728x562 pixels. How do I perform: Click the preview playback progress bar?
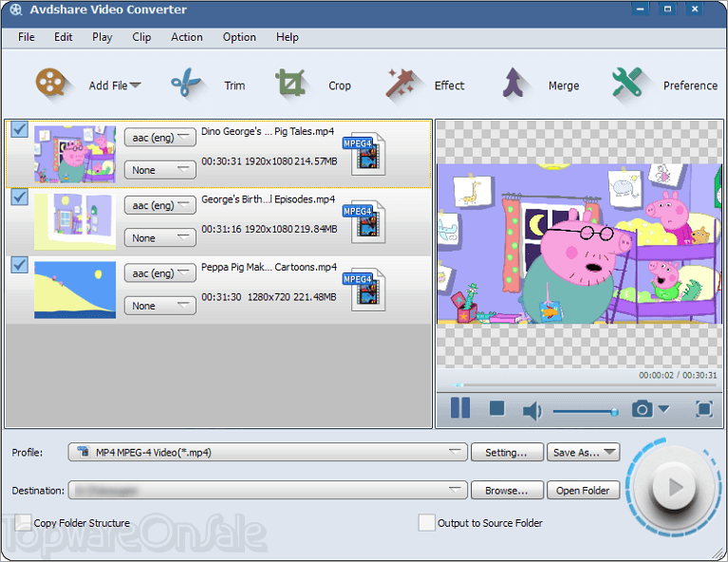click(585, 385)
